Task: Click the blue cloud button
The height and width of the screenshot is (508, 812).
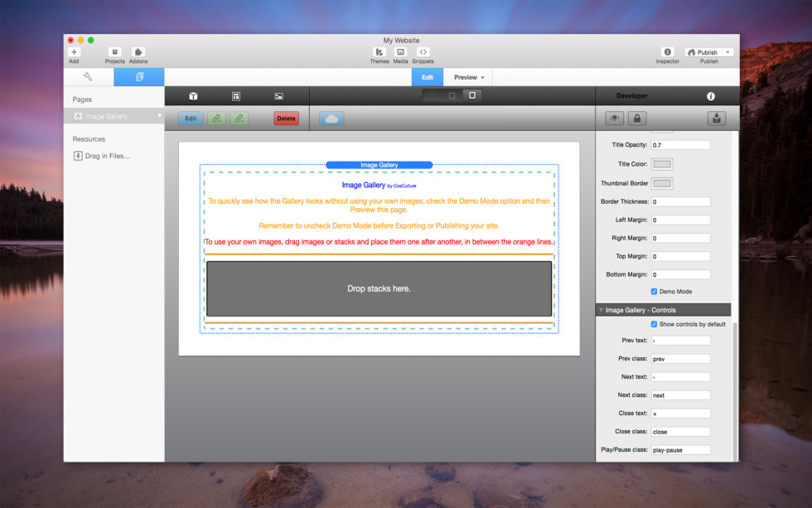Action: click(x=331, y=119)
